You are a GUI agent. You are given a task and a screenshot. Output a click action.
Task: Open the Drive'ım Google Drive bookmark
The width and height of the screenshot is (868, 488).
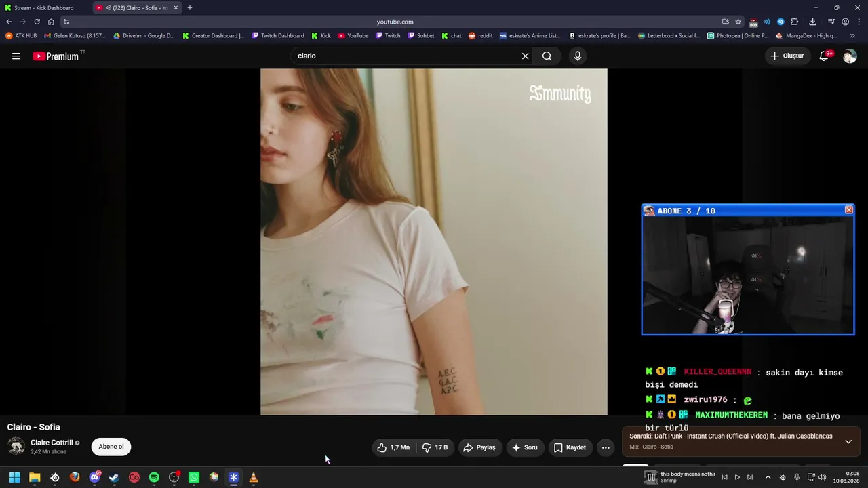(x=144, y=36)
